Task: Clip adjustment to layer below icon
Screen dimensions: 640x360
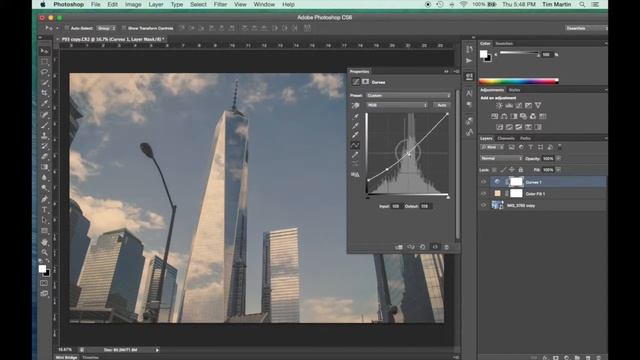Action: point(399,247)
